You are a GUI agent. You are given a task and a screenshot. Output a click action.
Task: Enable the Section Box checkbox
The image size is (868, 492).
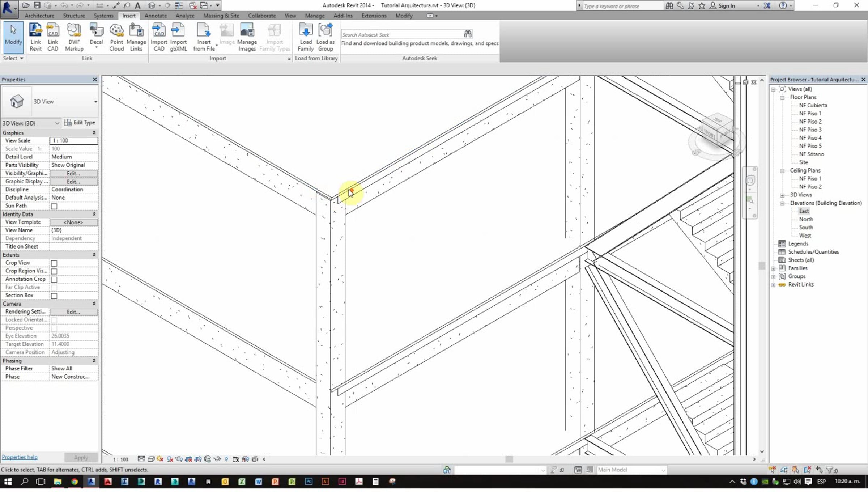click(x=54, y=296)
